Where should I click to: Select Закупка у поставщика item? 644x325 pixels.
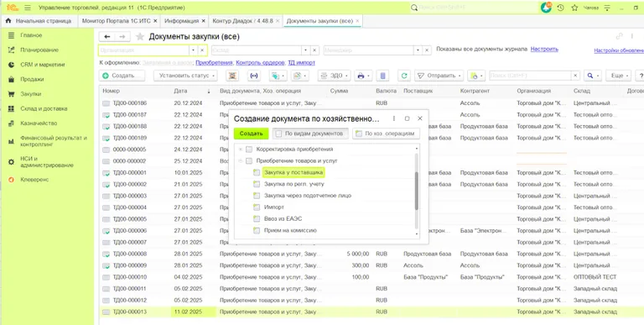(x=293, y=172)
